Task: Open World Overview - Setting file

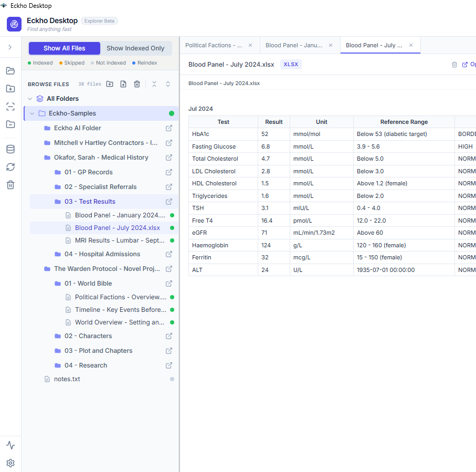Action: point(120,322)
